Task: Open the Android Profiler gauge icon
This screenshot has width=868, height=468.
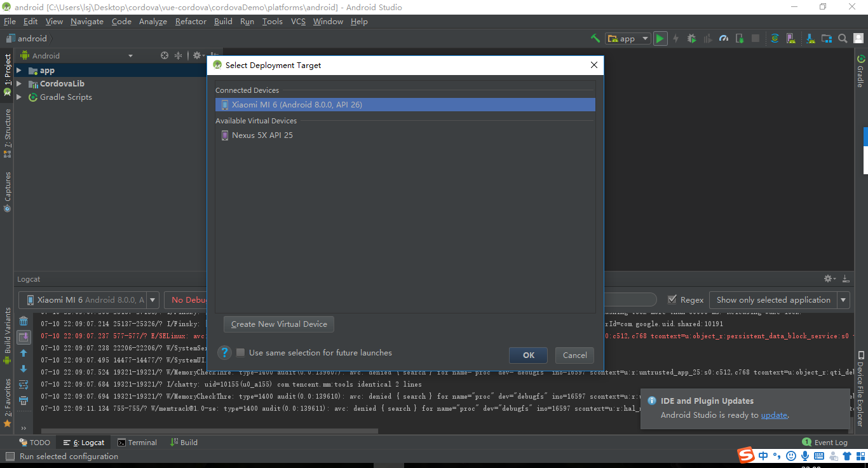Action: (724, 39)
